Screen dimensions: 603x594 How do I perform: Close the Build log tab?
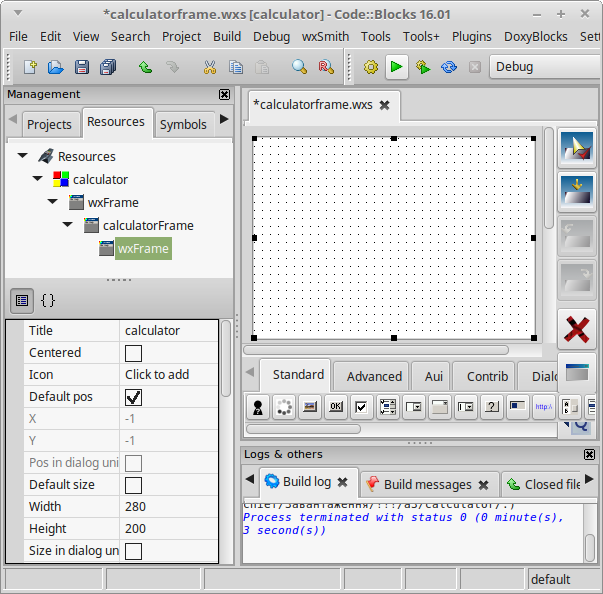point(342,482)
